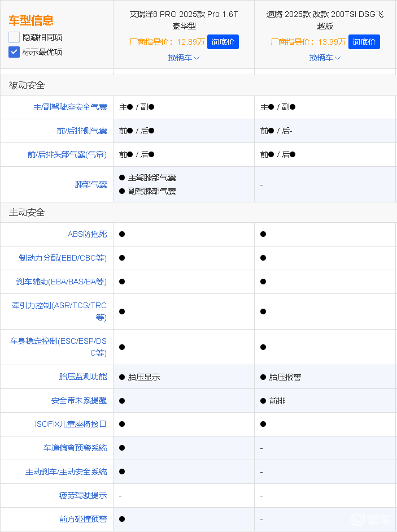The image size is (397, 532).
Task: Select 主驾膝部气囊 cell text
Action: [x=151, y=178]
